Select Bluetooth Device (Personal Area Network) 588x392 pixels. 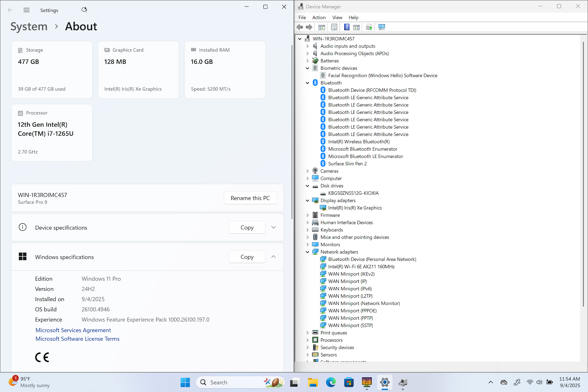(372, 259)
